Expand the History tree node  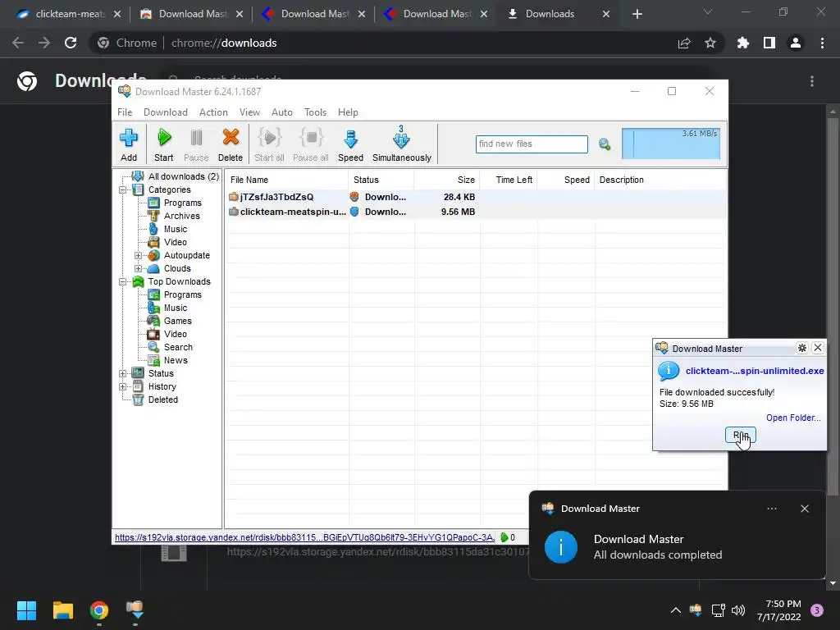click(x=123, y=387)
